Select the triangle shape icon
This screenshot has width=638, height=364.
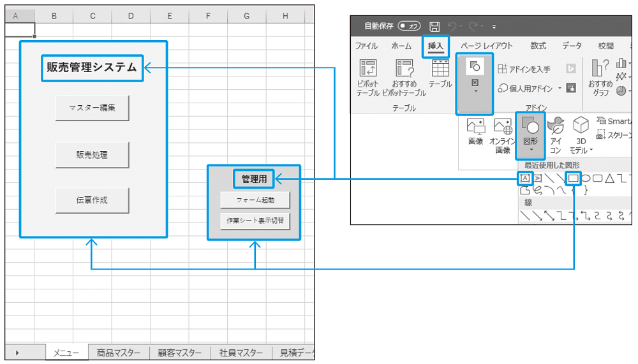click(609, 178)
